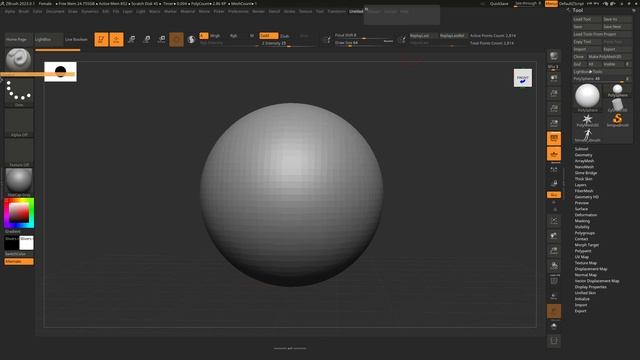Toggle PolyF wireframe display

(x=554, y=281)
